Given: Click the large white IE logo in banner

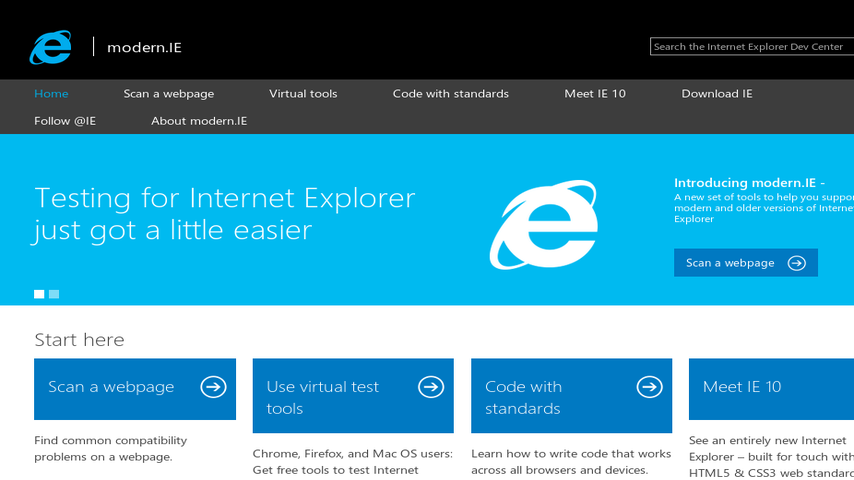Looking at the screenshot, I should pyautogui.click(x=544, y=224).
